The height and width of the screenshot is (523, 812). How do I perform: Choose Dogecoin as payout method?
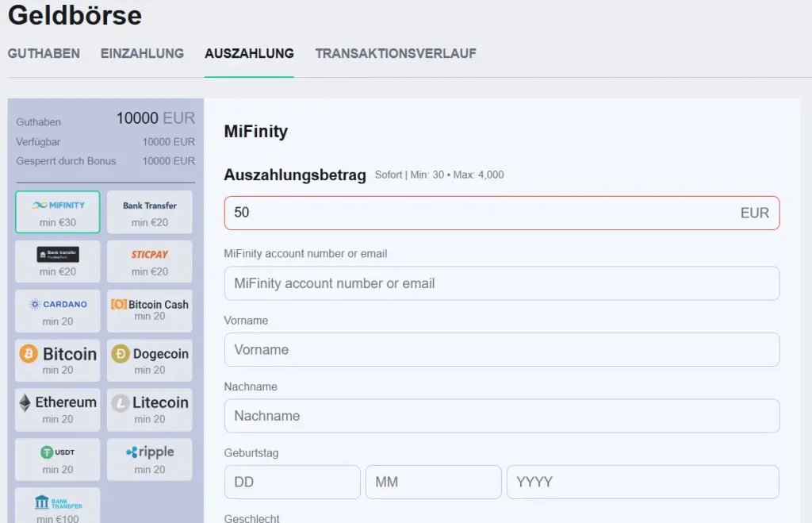[150, 360]
